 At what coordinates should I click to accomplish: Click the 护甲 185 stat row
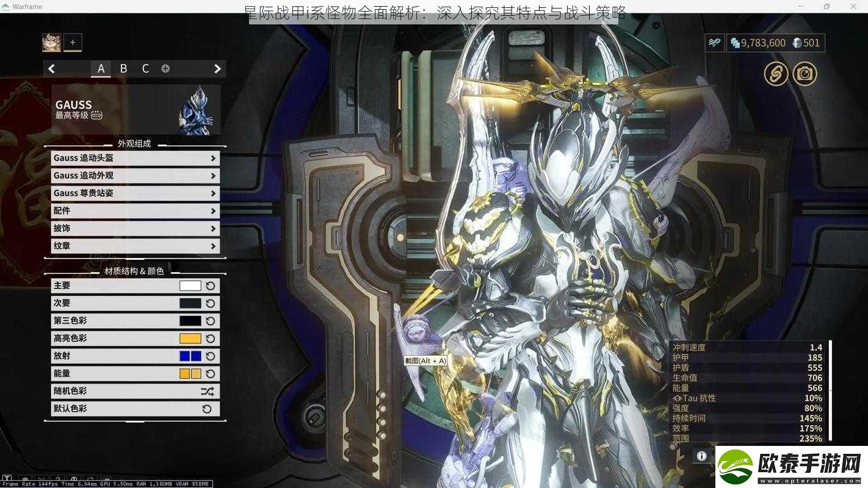coord(747,357)
